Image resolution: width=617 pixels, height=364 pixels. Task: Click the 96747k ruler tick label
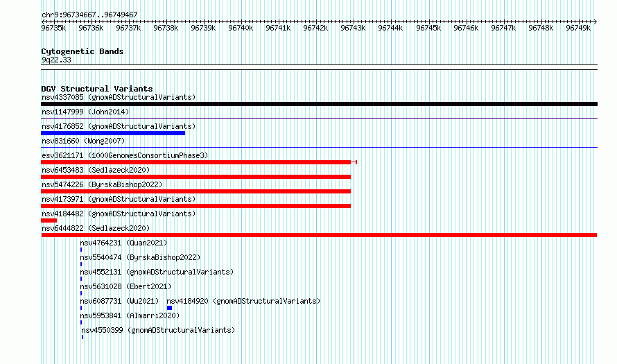point(503,28)
